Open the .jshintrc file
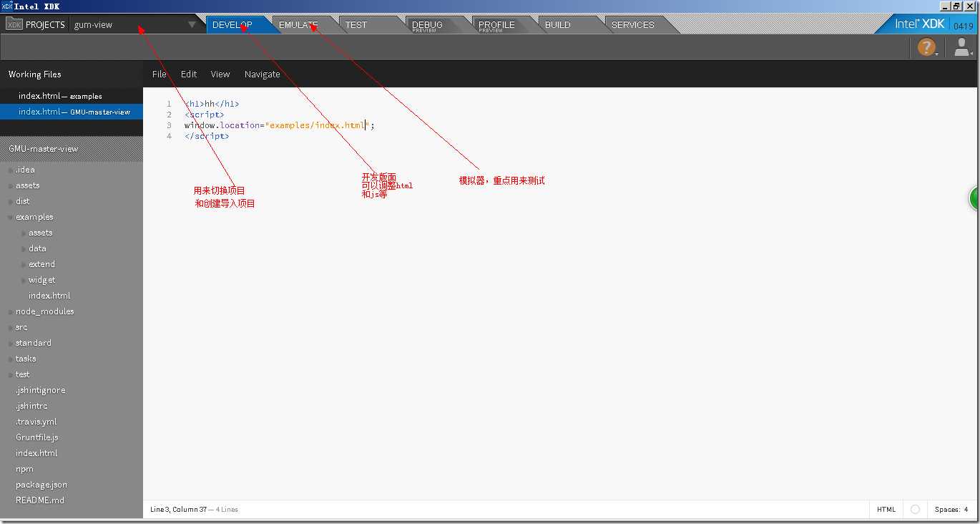The height and width of the screenshot is (524, 980). tap(31, 406)
